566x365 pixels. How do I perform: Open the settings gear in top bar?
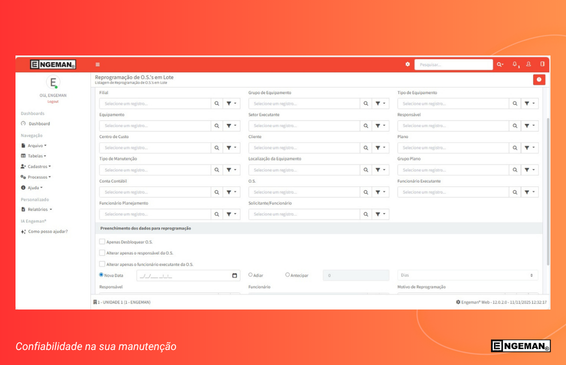(x=408, y=64)
